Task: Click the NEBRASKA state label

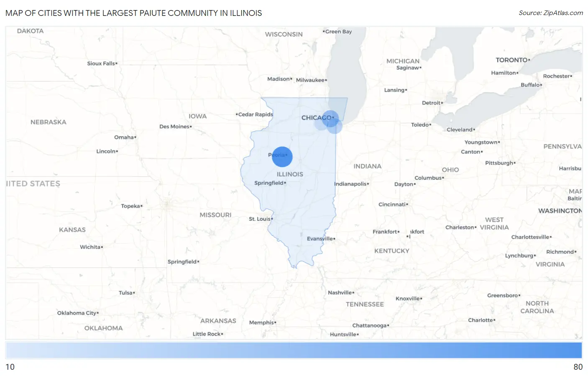Action: 49,122
